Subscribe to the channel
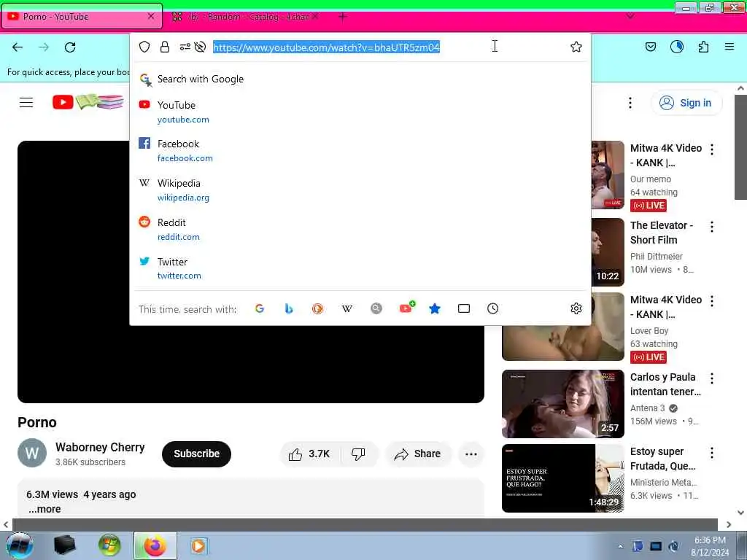 196,454
